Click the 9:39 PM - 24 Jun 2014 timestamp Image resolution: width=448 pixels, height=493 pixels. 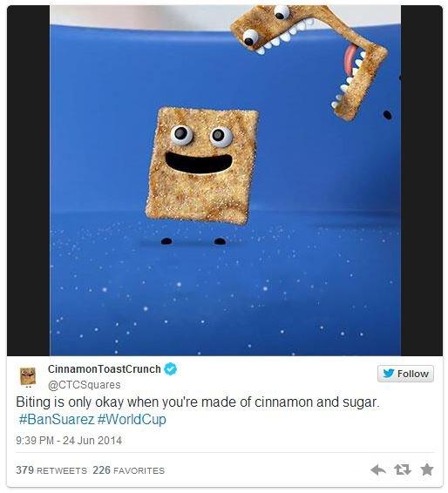(69, 440)
